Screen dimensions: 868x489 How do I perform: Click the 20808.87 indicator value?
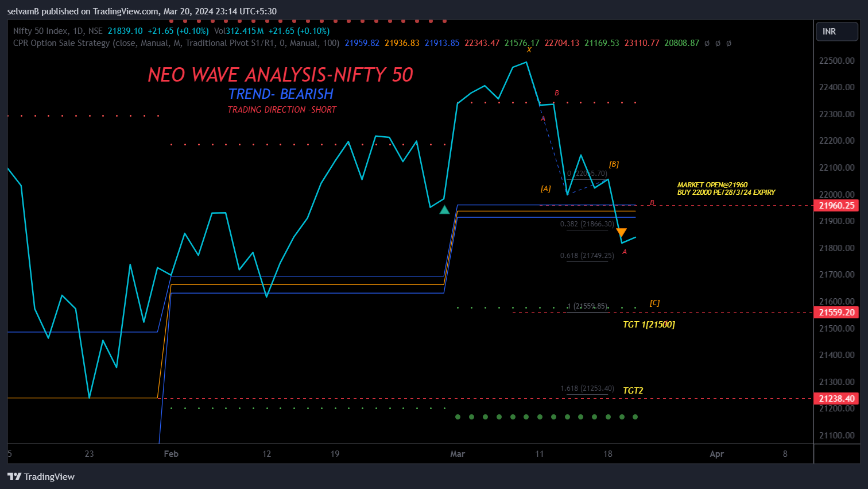click(681, 43)
